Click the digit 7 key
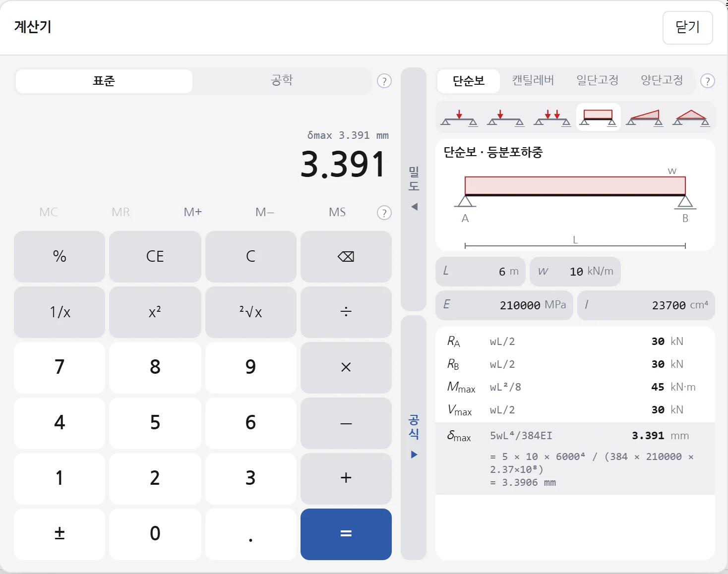 60,367
